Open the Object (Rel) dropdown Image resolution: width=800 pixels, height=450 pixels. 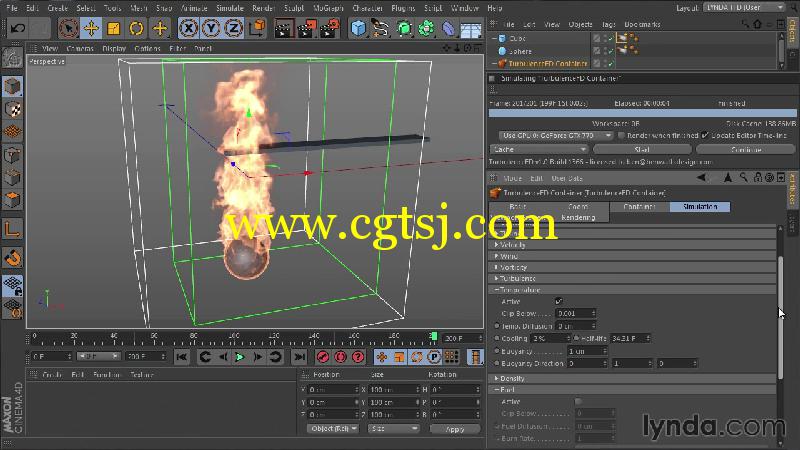333,429
